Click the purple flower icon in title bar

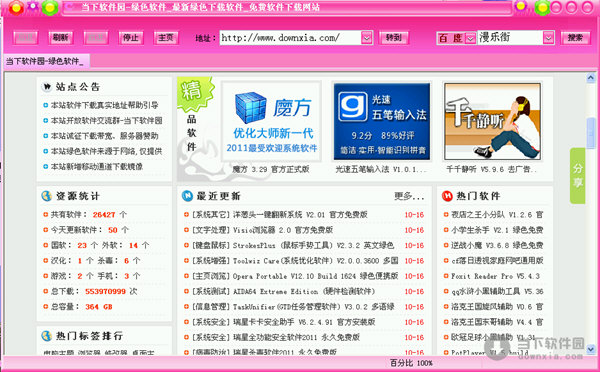tap(33, 6)
